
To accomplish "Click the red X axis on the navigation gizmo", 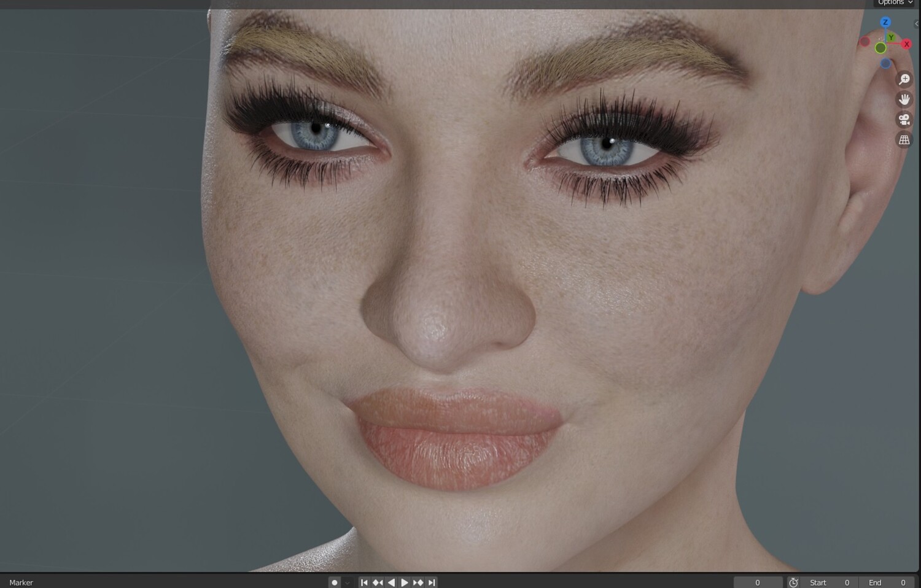I will [x=906, y=44].
